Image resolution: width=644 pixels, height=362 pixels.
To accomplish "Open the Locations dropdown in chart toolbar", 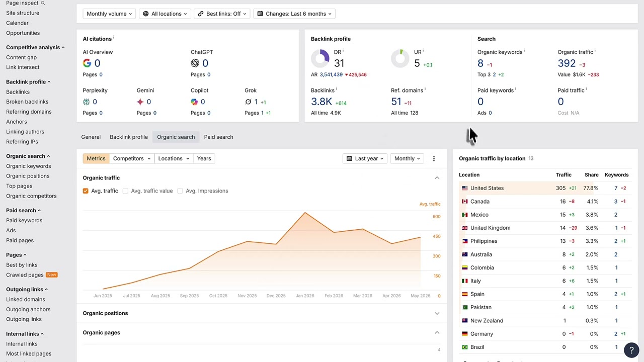I will pos(174,158).
